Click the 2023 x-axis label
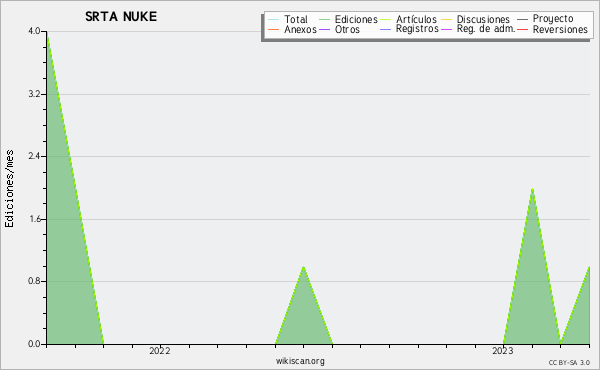 click(502, 351)
